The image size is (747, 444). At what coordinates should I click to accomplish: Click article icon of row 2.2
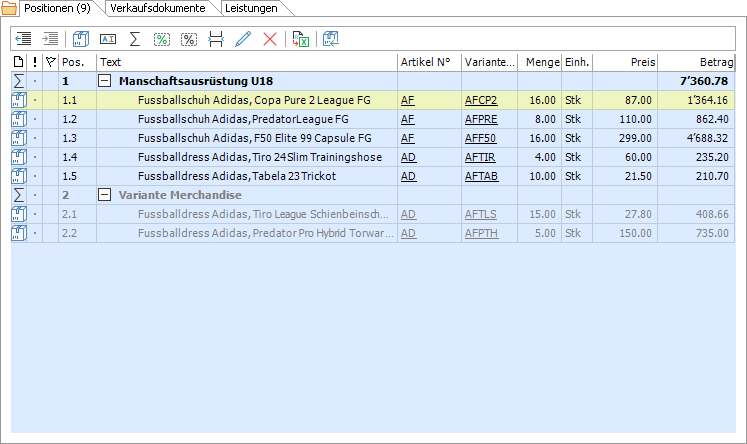click(x=19, y=233)
